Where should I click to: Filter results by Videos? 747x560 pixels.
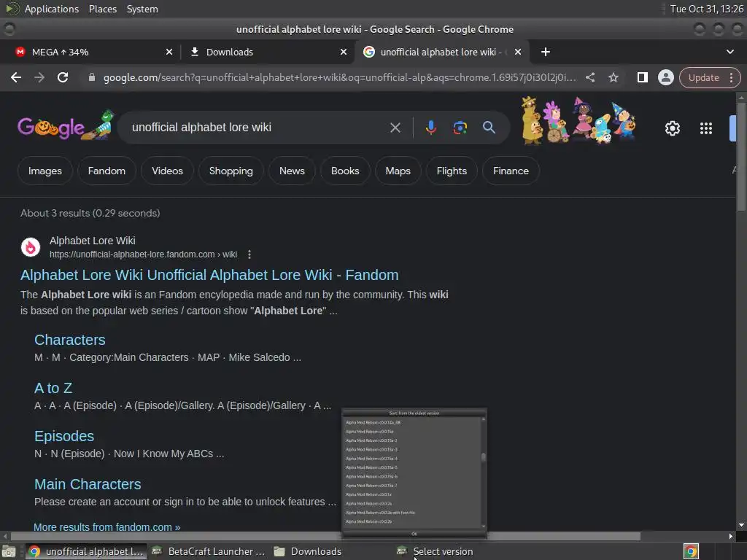tap(167, 171)
